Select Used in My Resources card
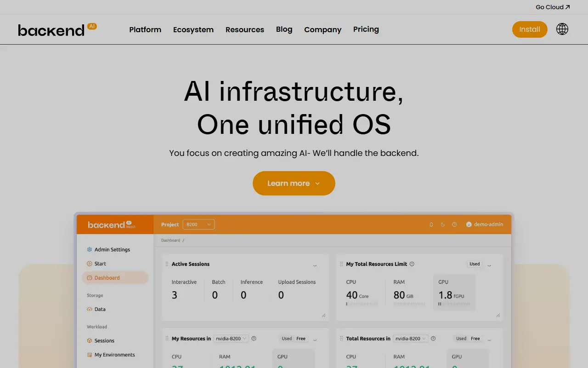Screen dimensions: 588x368 coord(287,339)
